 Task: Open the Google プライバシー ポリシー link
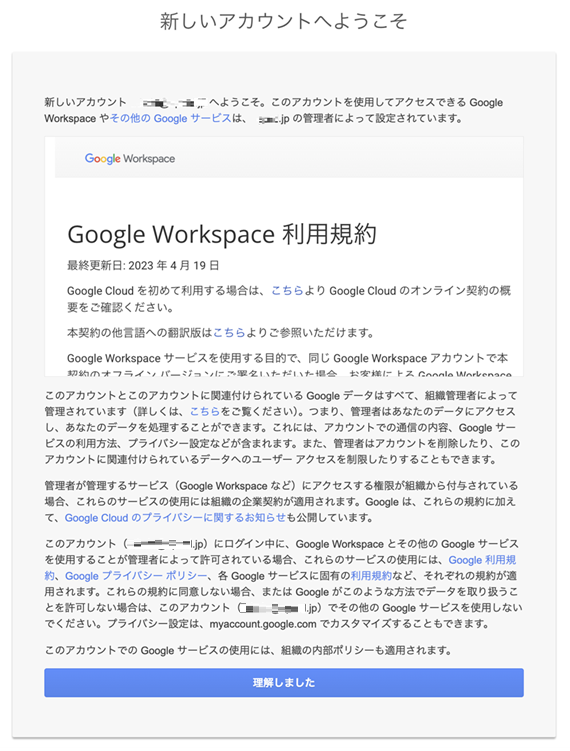click(136, 576)
